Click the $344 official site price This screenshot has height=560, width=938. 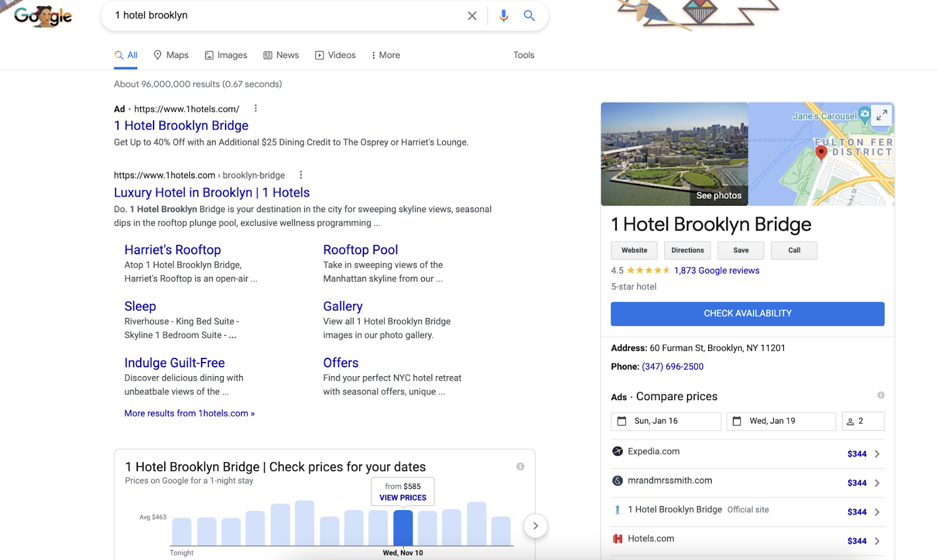(x=857, y=512)
